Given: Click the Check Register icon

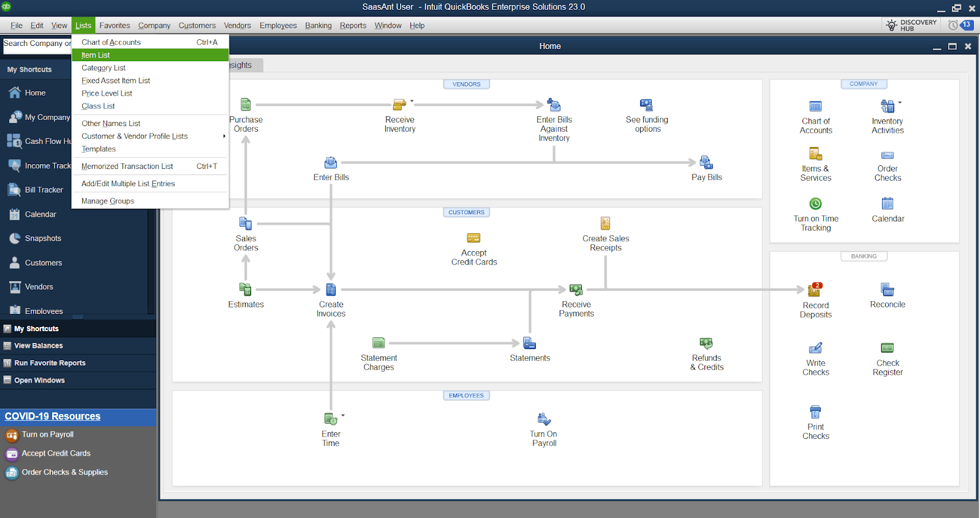Looking at the screenshot, I should [887, 348].
